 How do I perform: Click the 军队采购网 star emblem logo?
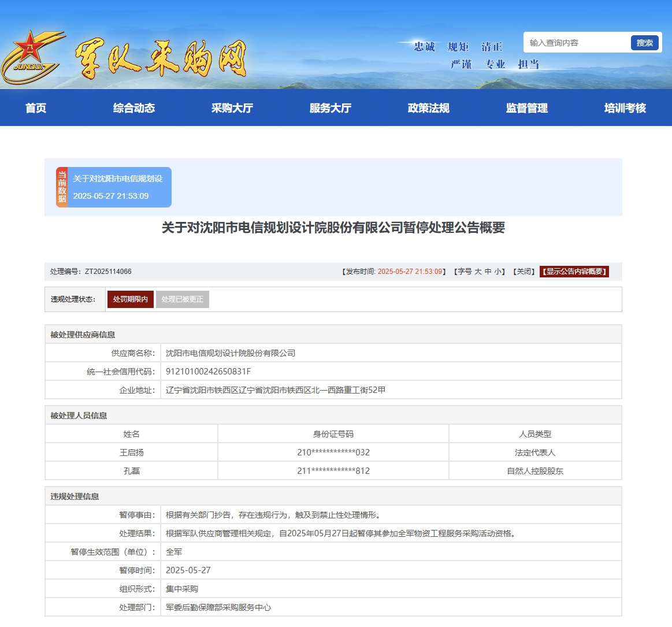click(x=32, y=57)
